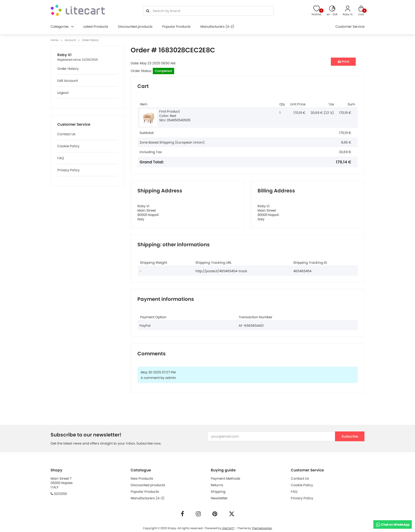Open Discounted products in top navigation
The width and height of the screenshot is (415, 532).
pos(135,27)
